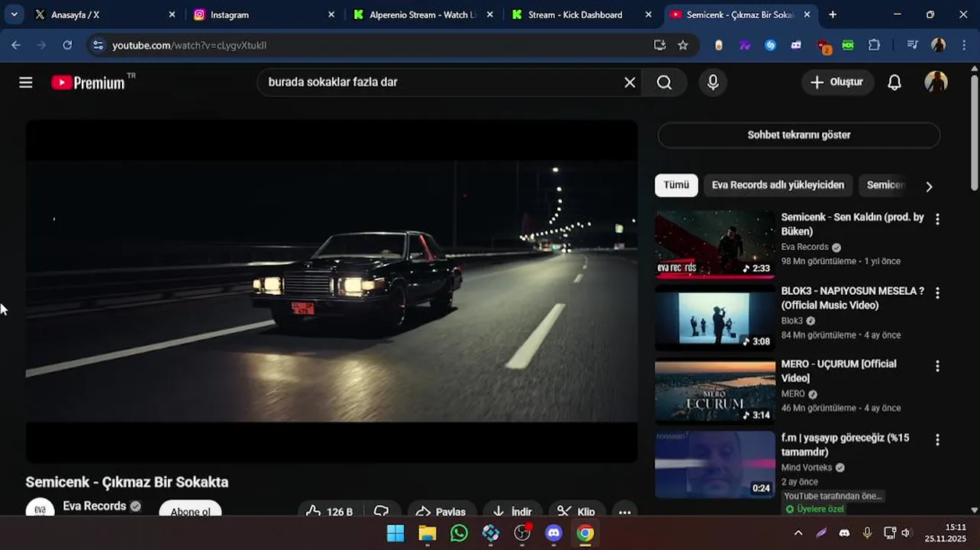
Task: Expand more filter chips with right chevron
Action: [929, 186]
